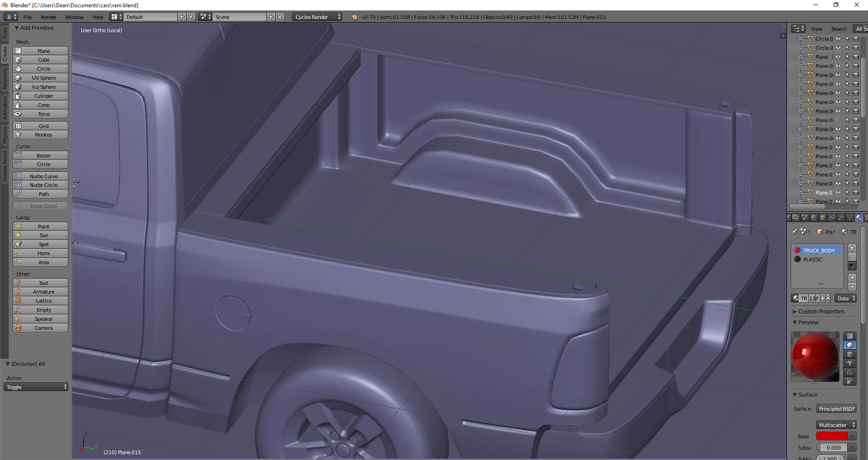Select sphere preview shape option
Viewport: 868px width, 460px height.
850,345
